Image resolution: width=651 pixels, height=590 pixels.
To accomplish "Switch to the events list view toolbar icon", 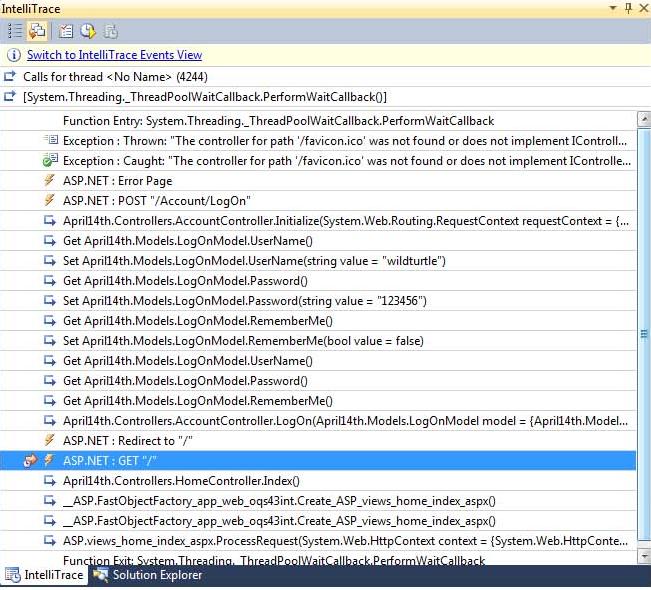I will (15, 31).
